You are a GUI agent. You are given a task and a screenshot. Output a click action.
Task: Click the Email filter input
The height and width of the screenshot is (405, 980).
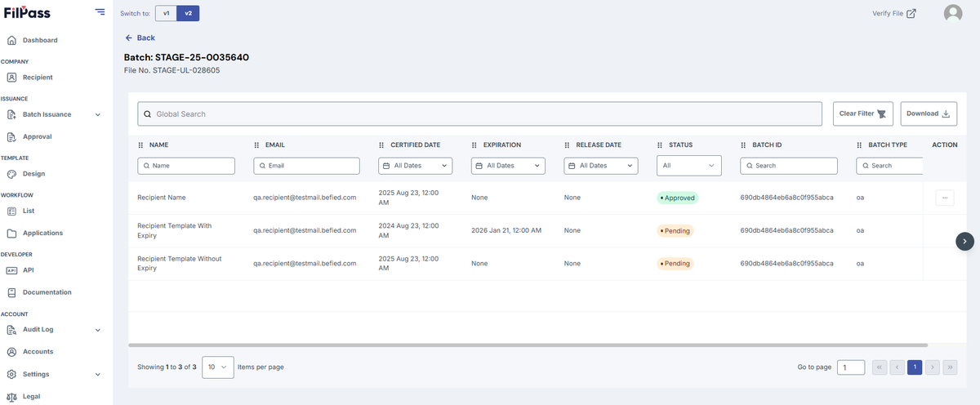click(x=307, y=166)
